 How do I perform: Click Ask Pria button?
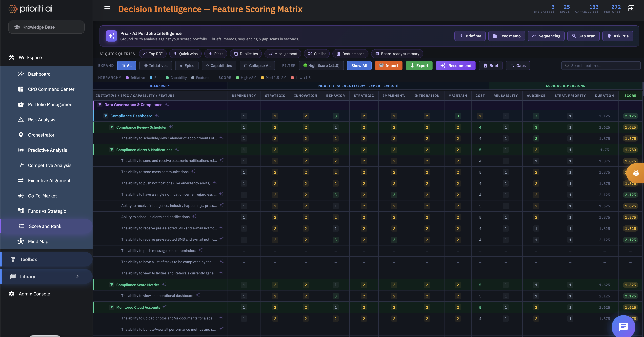pyautogui.click(x=618, y=36)
